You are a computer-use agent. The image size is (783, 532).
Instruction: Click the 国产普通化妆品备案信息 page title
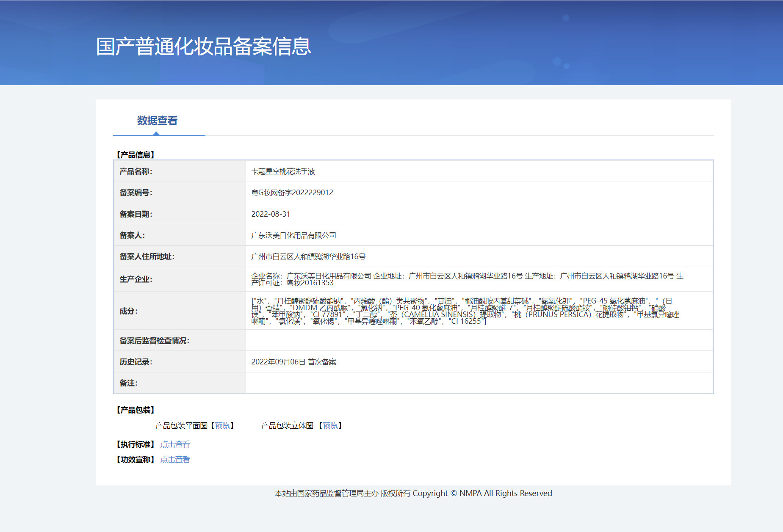(203, 47)
